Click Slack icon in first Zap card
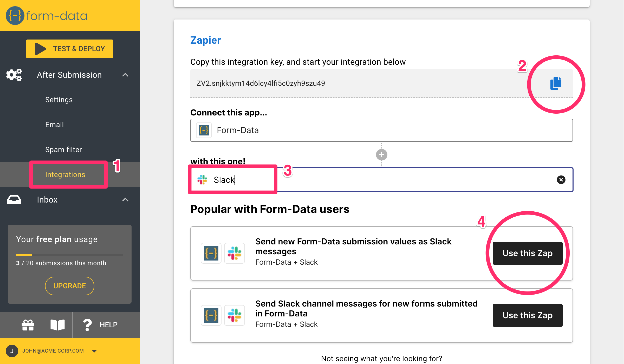This screenshot has height=364, width=624. click(x=235, y=253)
